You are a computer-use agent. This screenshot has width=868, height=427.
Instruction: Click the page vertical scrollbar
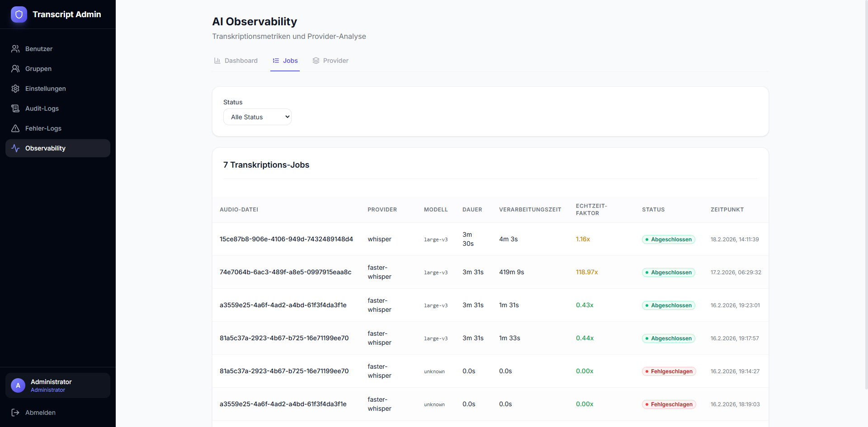coord(865,194)
